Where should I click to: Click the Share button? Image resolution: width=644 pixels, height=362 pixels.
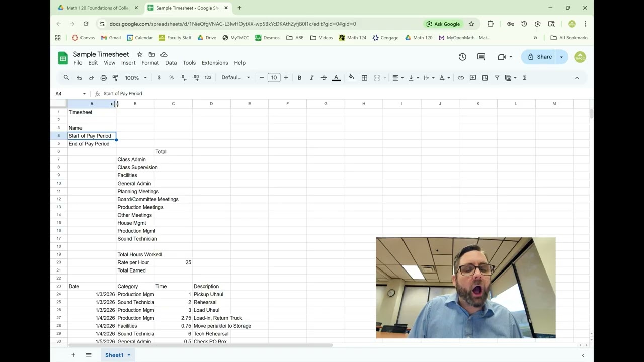539,57
